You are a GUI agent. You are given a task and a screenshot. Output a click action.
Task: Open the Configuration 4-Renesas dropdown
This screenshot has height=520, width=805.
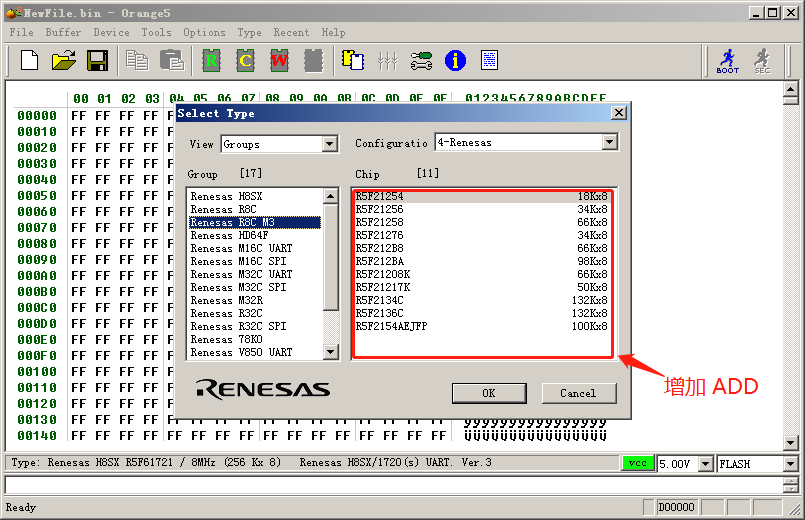(x=609, y=143)
